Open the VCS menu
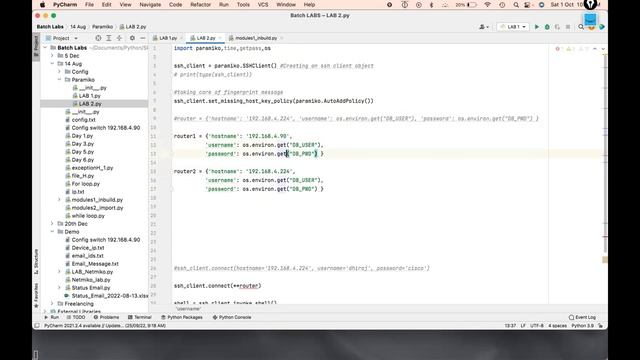Image resolution: width=640 pixels, height=360 pixels. point(263,5)
